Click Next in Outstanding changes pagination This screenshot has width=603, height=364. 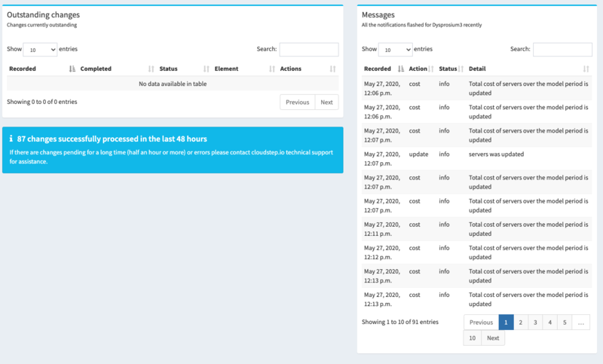coord(326,102)
